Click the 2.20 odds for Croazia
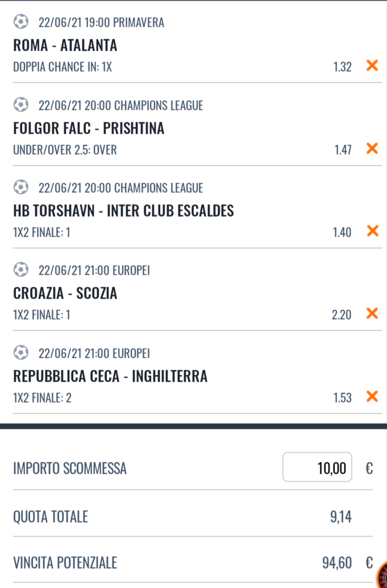This screenshot has height=588, width=387. [x=342, y=314]
